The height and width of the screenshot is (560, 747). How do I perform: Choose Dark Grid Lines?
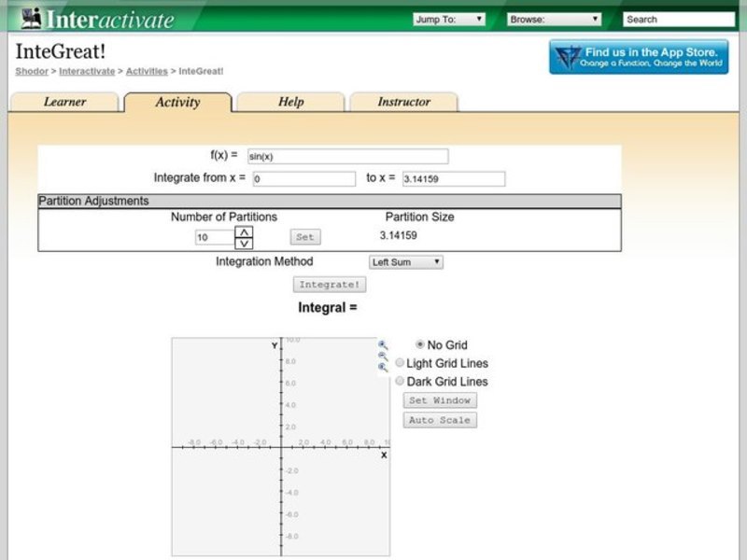[401, 381]
